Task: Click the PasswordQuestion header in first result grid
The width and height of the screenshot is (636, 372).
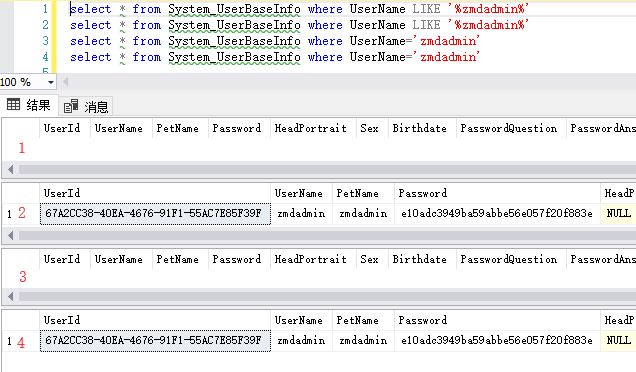Action: tap(511, 128)
